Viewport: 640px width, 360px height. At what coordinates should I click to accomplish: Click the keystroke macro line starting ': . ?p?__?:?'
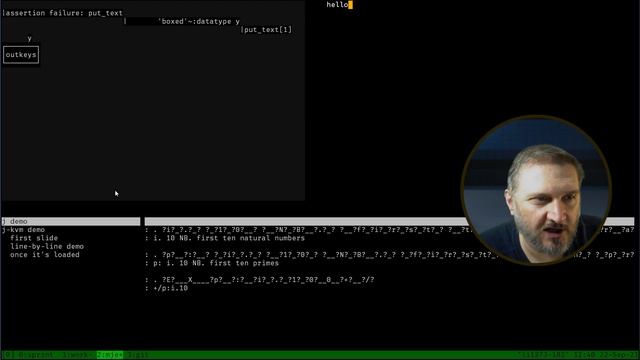(x=389, y=255)
